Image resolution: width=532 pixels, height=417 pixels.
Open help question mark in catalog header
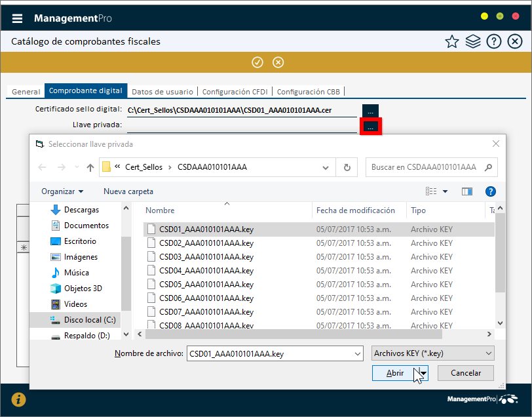tap(493, 42)
